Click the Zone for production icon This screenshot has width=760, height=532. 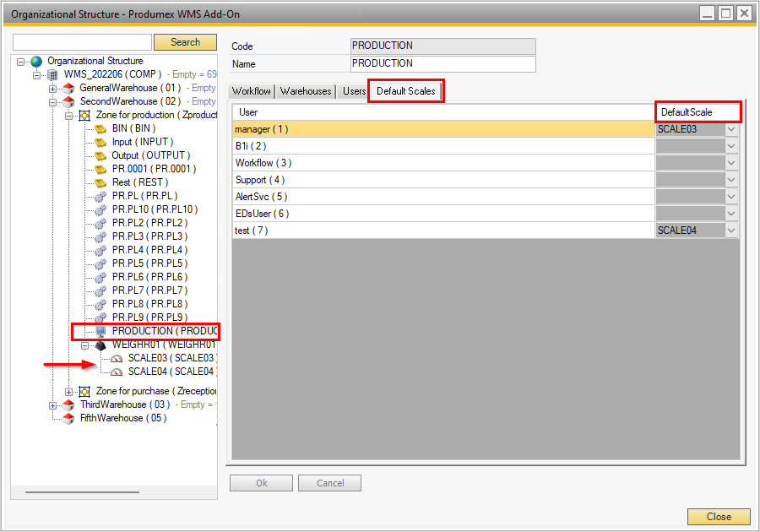click(x=84, y=115)
